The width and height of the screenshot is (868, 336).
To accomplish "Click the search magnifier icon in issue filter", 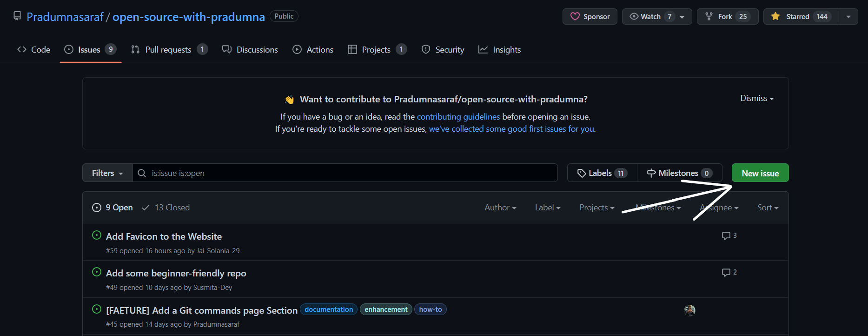I will pyautogui.click(x=142, y=173).
